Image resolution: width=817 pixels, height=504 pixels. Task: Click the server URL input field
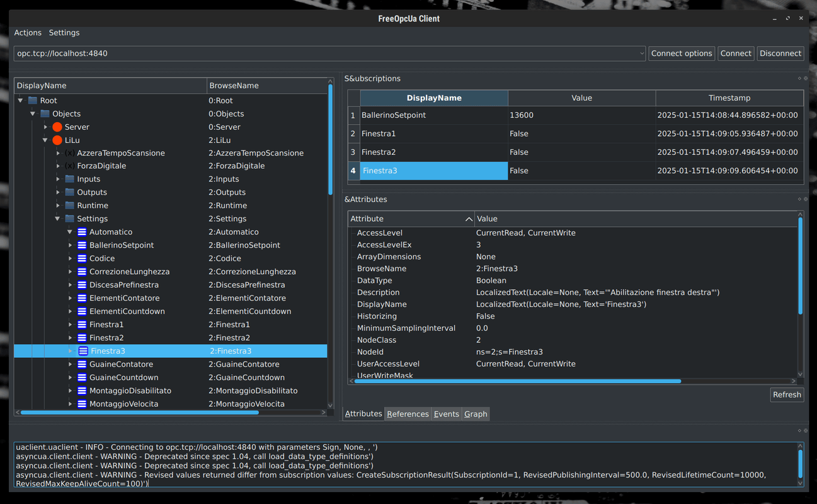[326, 54]
